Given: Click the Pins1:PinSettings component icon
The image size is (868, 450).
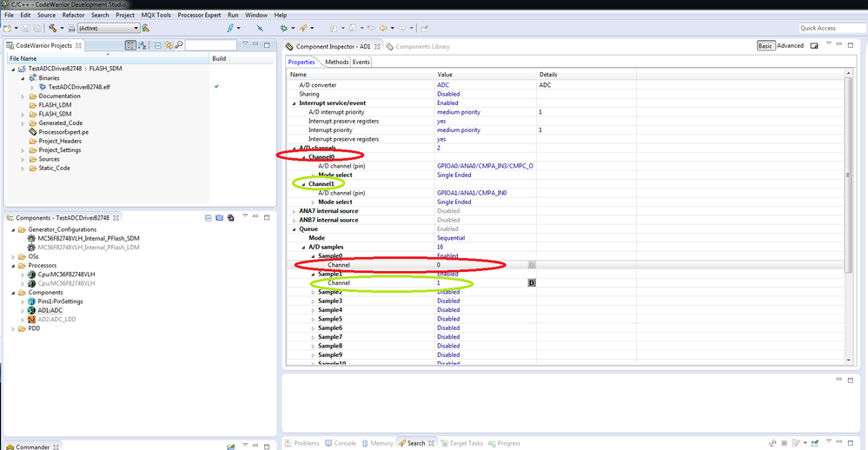Looking at the screenshot, I should [x=31, y=301].
